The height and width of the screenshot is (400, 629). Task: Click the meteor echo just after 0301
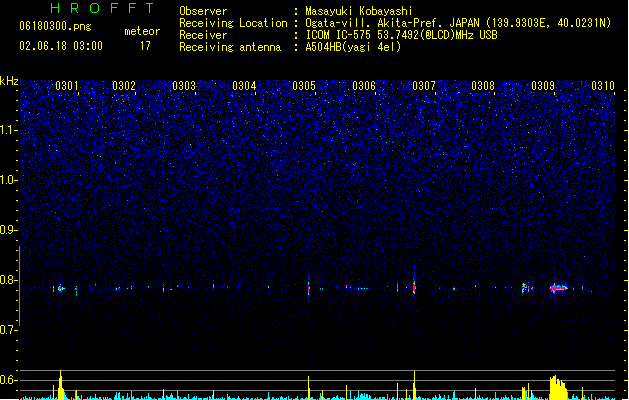61,288
